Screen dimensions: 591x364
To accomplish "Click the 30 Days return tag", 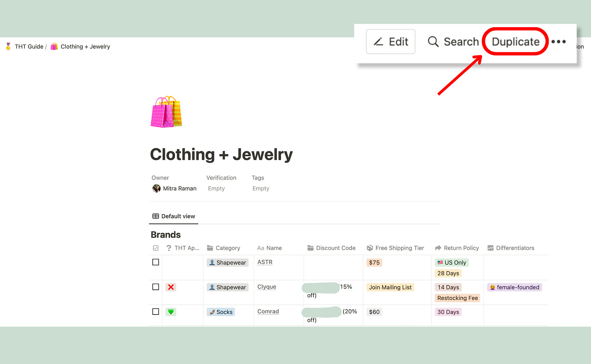I will tap(448, 312).
